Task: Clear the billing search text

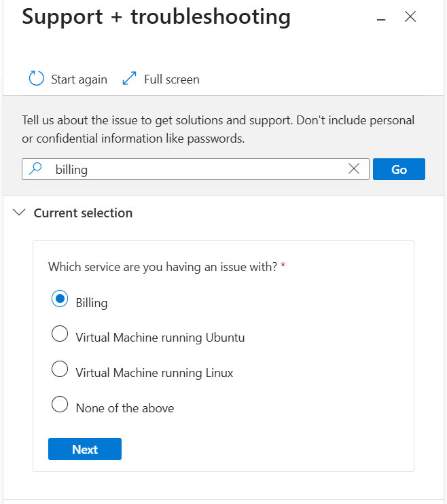Action: click(354, 168)
